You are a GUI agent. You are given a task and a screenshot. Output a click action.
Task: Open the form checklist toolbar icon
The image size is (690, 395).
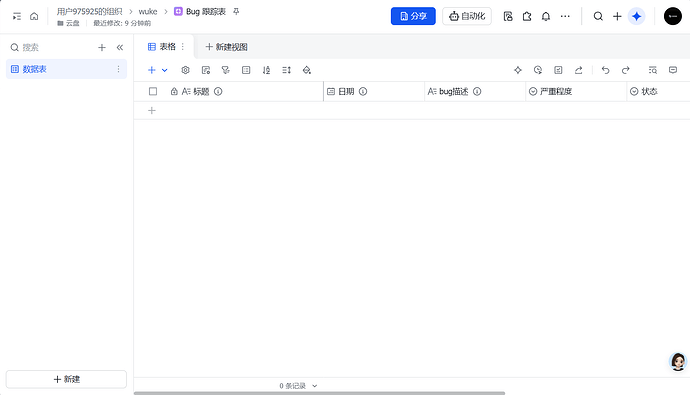(x=558, y=70)
